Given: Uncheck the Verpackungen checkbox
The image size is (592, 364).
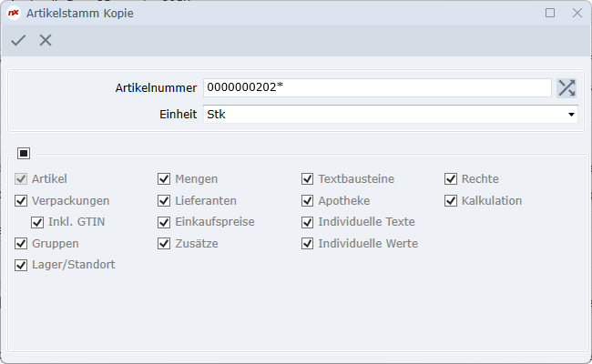Looking at the screenshot, I should pos(21,200).
